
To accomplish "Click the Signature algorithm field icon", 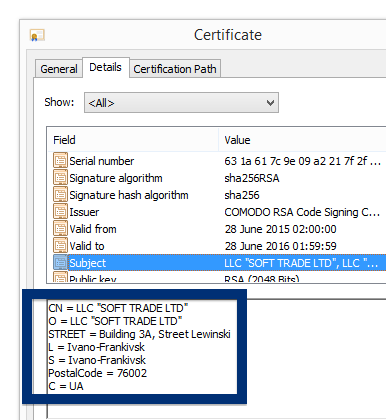I will [60, 178].
